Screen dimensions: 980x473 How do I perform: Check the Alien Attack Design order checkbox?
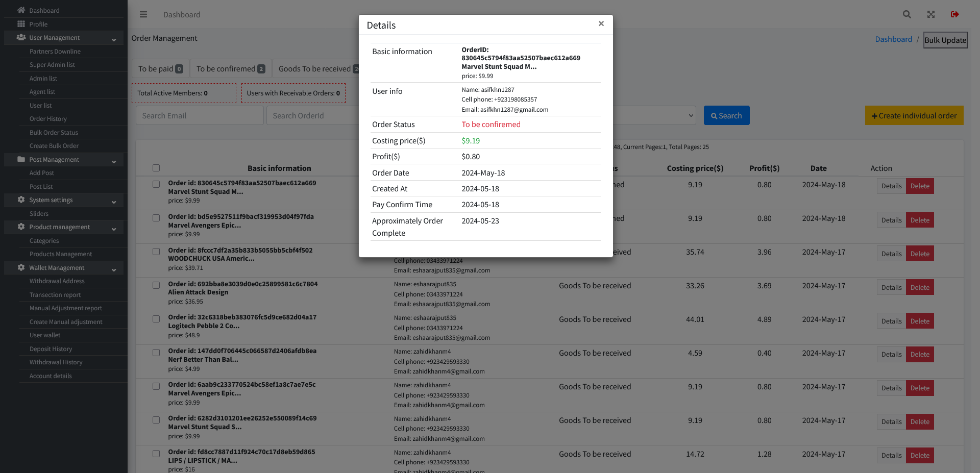click(x=156, y=285)
